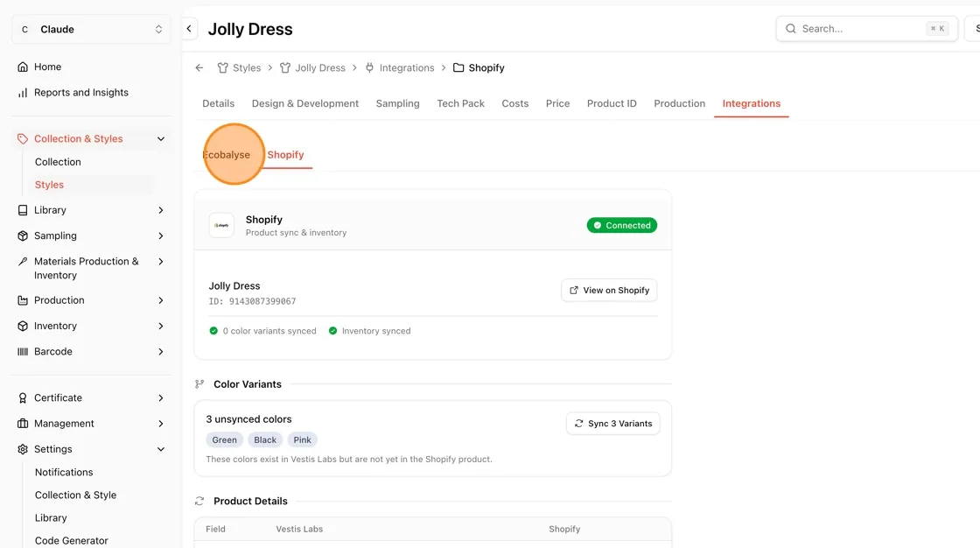Click the plug icon beside Integrations breadcrumb
This screenshot has width=980, height=548.
(x=369, y=67)
